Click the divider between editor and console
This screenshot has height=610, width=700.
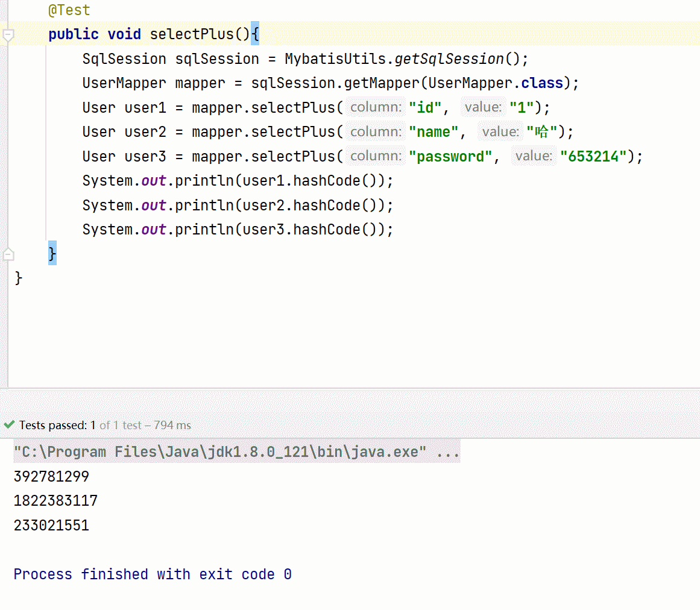point(350,389)
